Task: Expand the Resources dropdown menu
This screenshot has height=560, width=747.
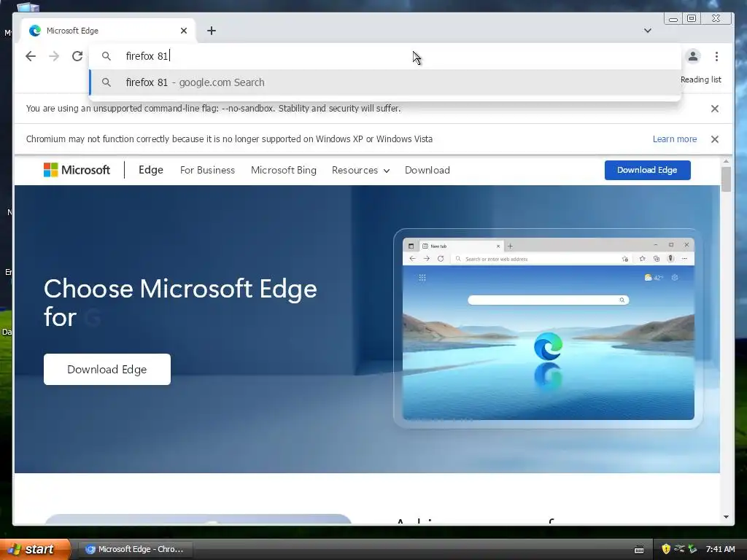Action: pyautogui.click(x=360, y=170)
